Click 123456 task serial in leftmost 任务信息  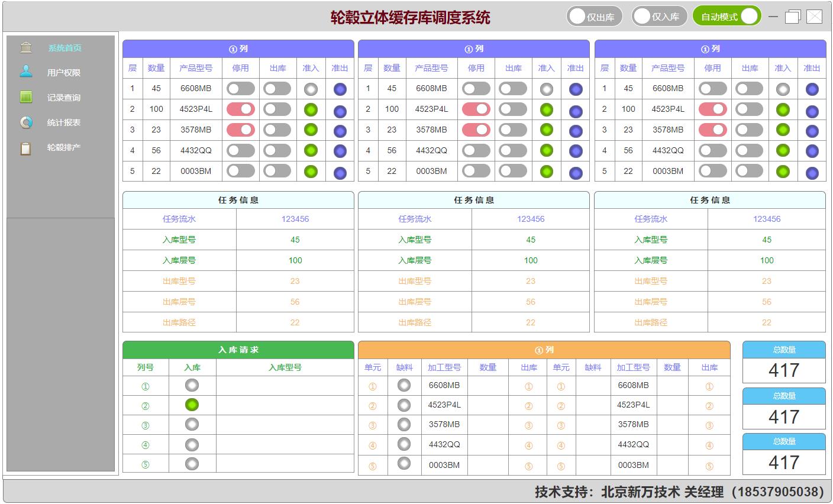click(x=295, y=219)
